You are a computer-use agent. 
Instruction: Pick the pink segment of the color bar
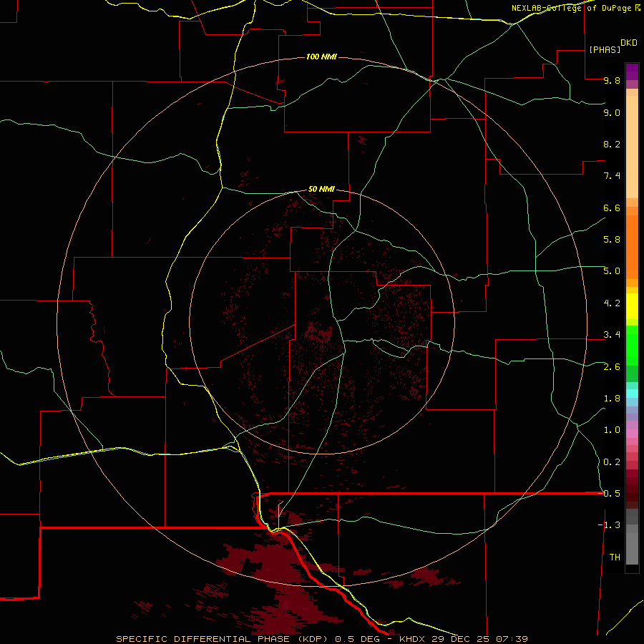click(x=632, y=434)
